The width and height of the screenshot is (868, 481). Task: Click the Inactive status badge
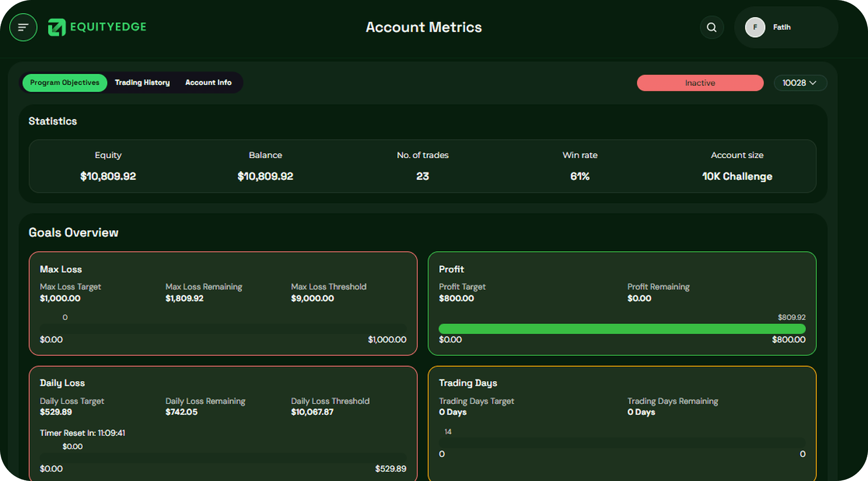pos(700,83)
